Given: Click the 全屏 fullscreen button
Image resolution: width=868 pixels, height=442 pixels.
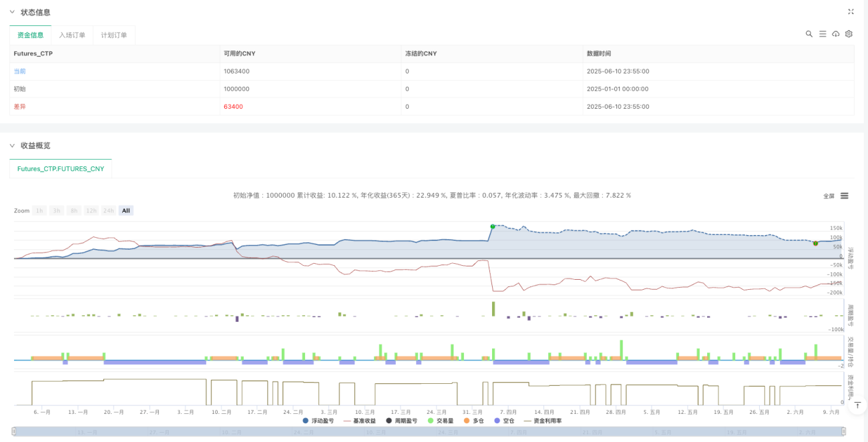Looking at the screenshot, I should 829,196.
